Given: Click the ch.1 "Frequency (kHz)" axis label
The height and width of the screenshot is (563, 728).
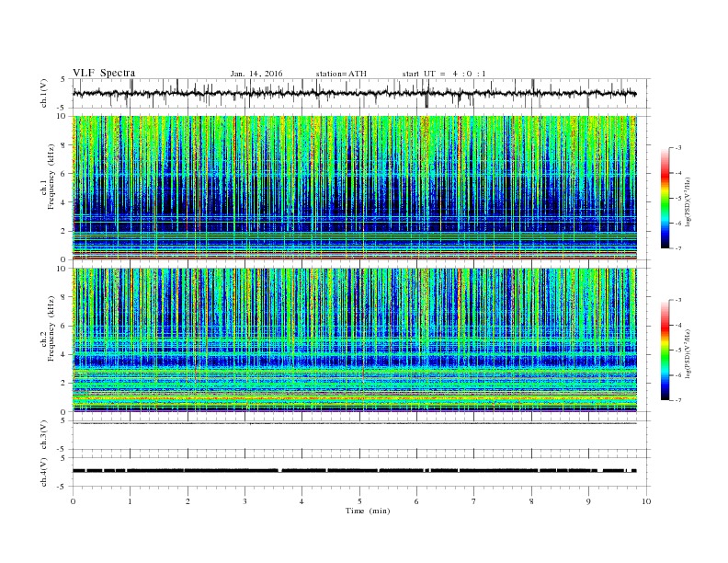Looking at the screenshot, I should click(51, 177).
